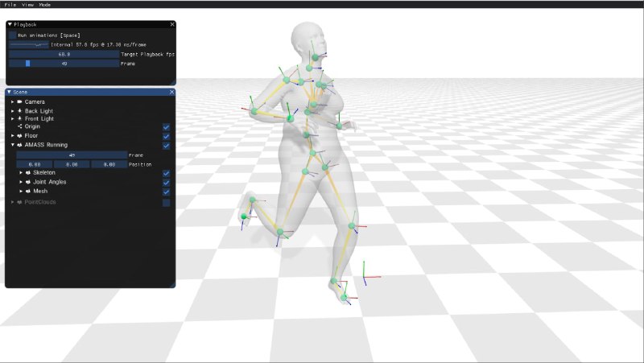Click the AMASS Running Frame slider

pyautogui.click(x=72, y=155)
